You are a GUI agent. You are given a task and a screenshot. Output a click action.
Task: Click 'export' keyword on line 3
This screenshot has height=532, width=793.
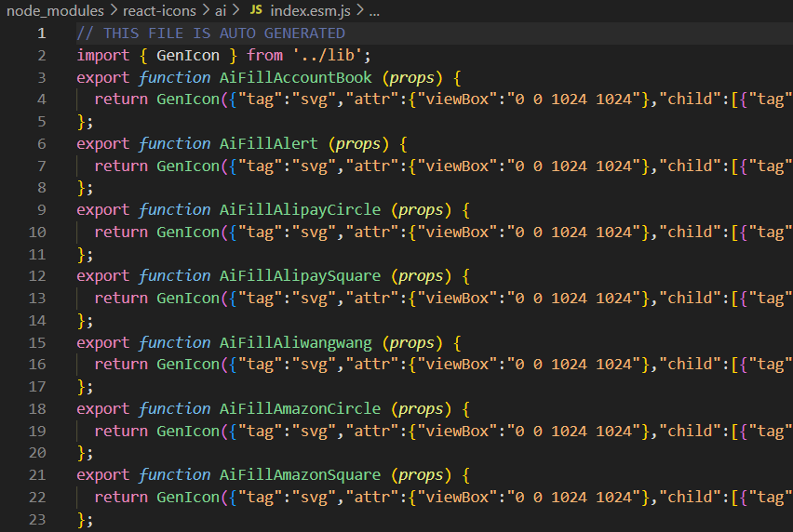click(103, 77)
